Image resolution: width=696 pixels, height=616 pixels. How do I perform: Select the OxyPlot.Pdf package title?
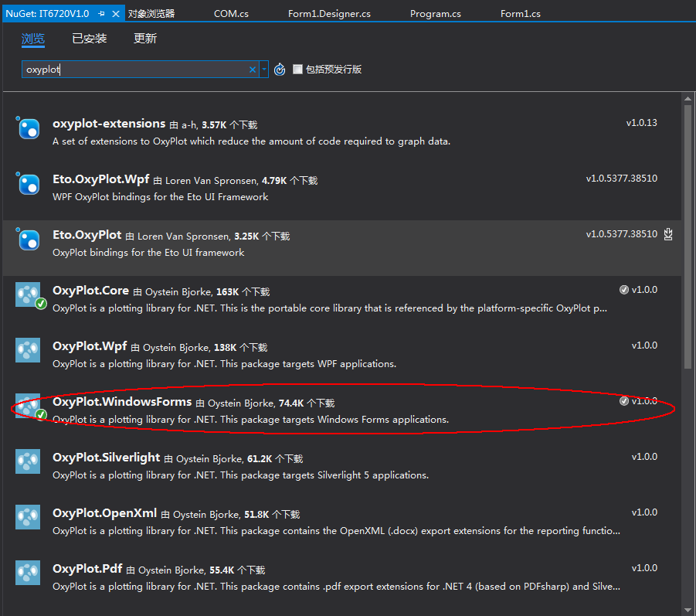pos(87,569)
